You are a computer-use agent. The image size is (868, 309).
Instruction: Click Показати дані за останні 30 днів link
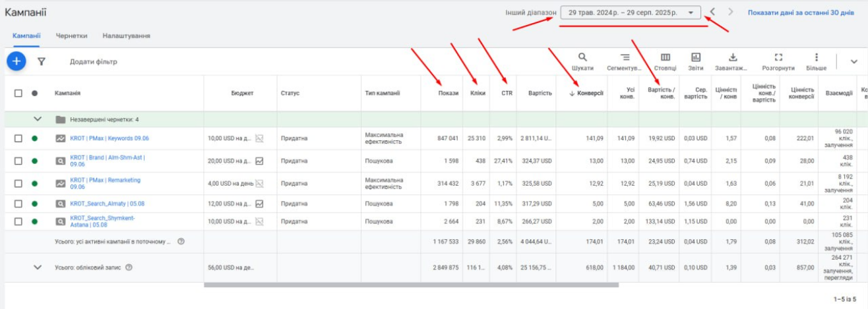coord(800,13)
